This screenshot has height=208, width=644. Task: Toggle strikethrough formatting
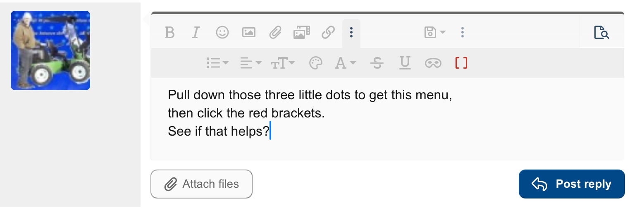coord(377,63)
